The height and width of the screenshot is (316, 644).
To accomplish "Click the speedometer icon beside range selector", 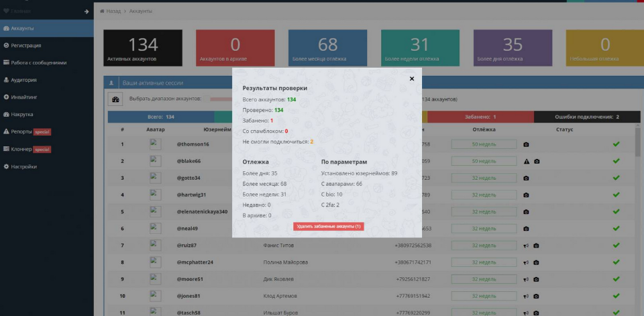I will coord(115,99).
